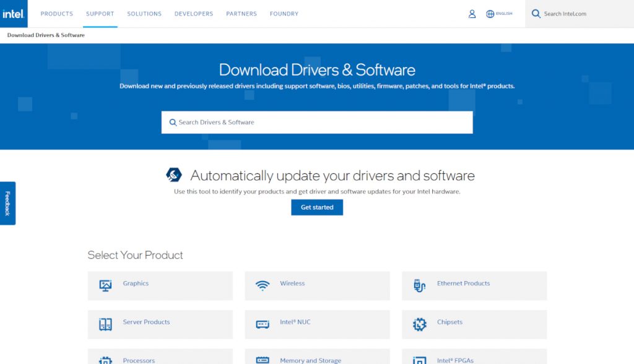The width and height of the screenshot is (634, 364).
Task: Open the Support menu
Action: pyautogui.click(x=100, y=14)
